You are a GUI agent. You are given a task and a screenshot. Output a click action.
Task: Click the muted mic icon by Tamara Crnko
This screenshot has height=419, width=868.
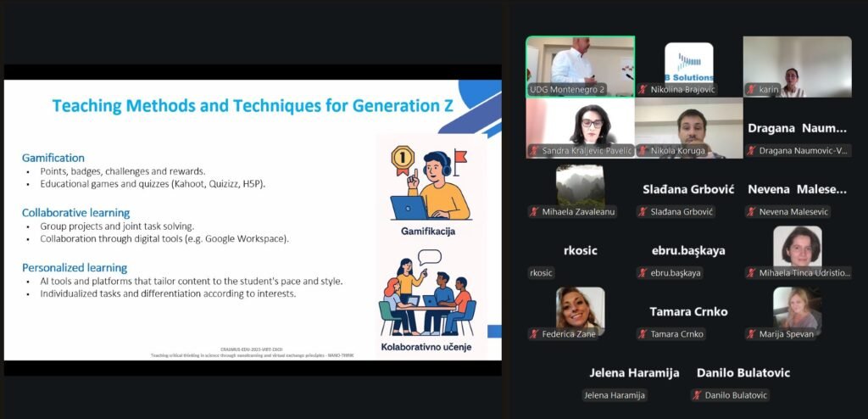point(643,334)
